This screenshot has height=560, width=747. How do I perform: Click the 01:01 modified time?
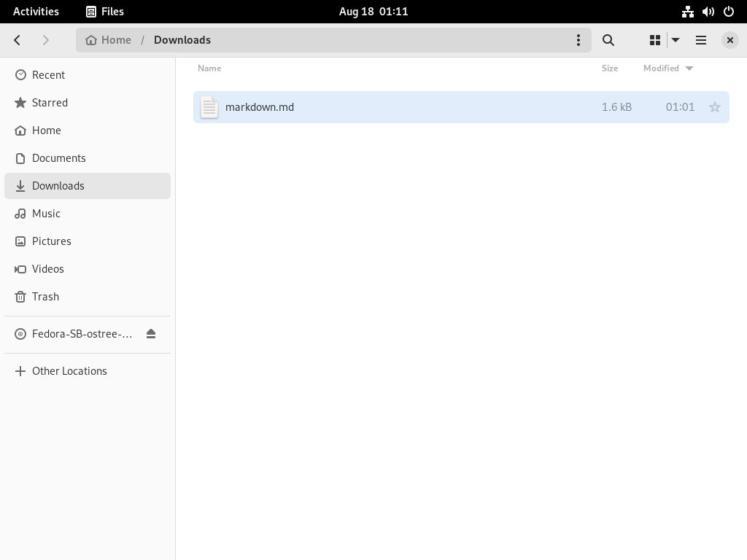(x=680, y=107)
